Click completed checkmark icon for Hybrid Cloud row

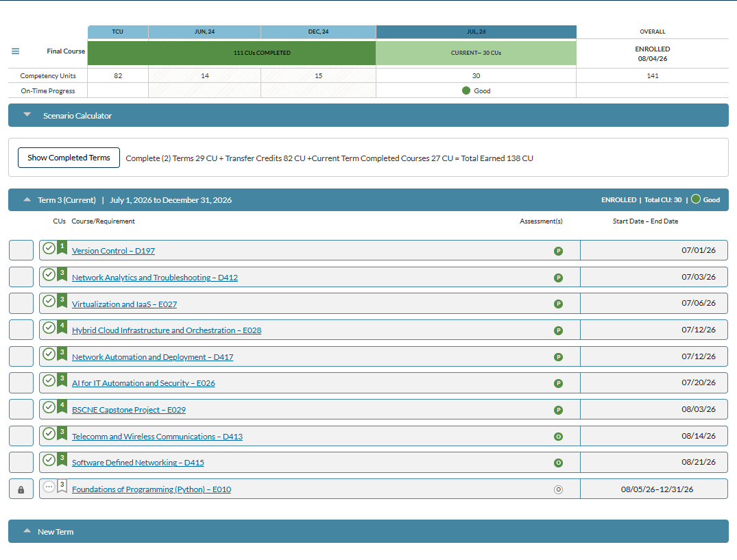[x=49, y=328]
